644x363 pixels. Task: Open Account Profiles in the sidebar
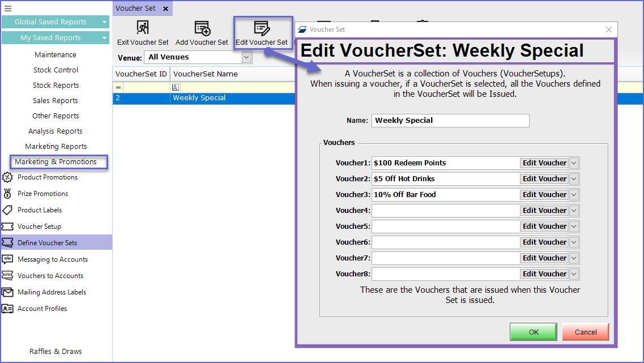click(42, 309)
